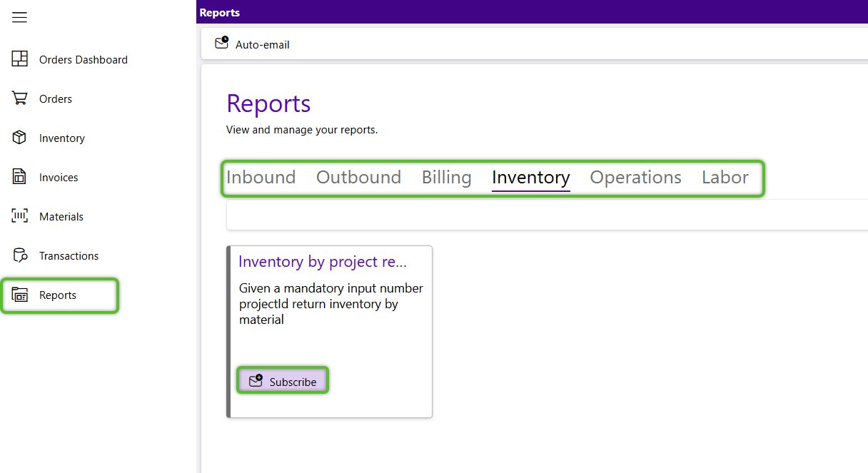Switch to the Outbound reports tab
Screen dimensions: 868x473
point(358,178)
